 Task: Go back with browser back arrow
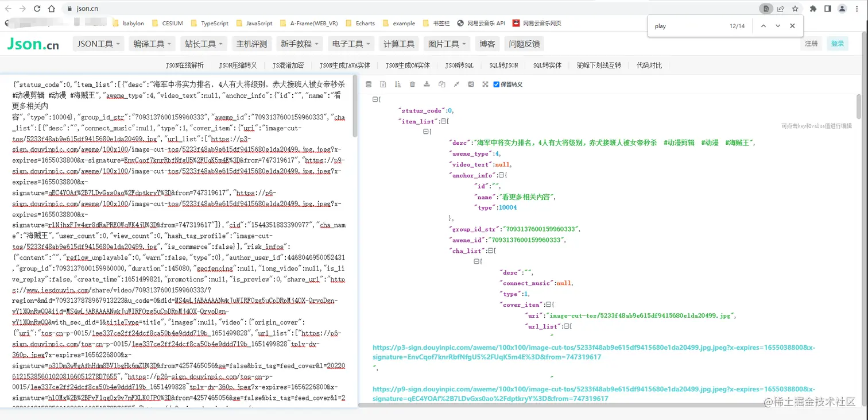point(9,9)
